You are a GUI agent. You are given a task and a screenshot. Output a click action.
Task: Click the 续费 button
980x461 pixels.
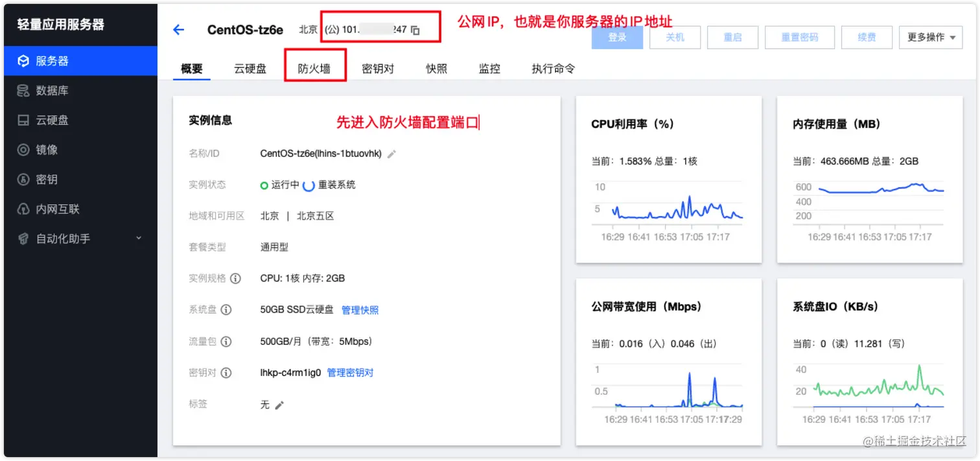point(867,38)
